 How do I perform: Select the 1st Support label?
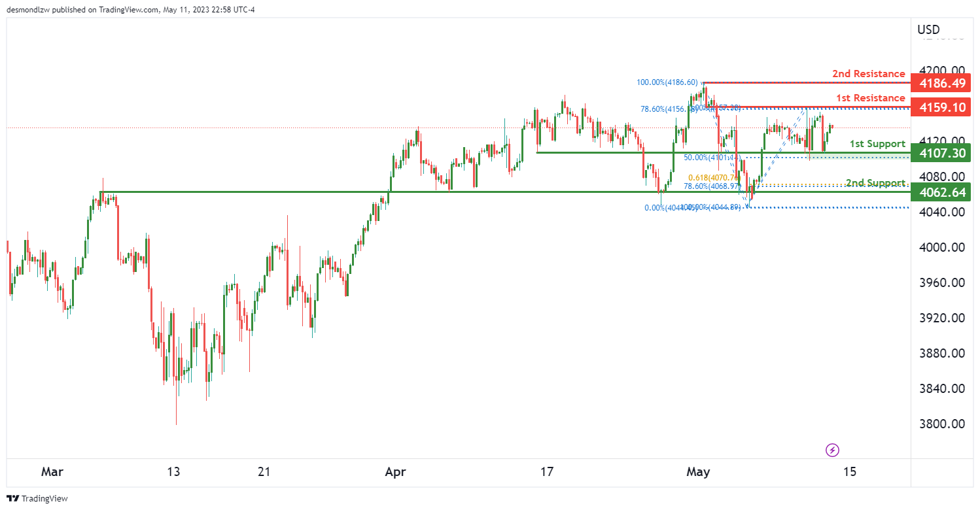(x=877, y=144)
